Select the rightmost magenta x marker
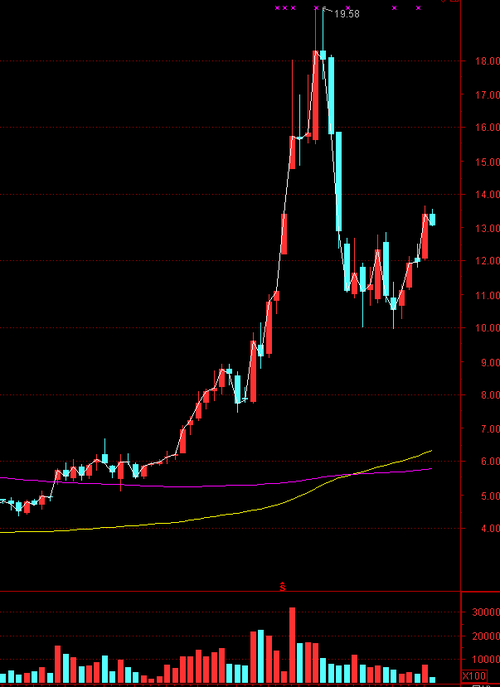500x687 pixels. pyautogui.click(x=418, y=8)
